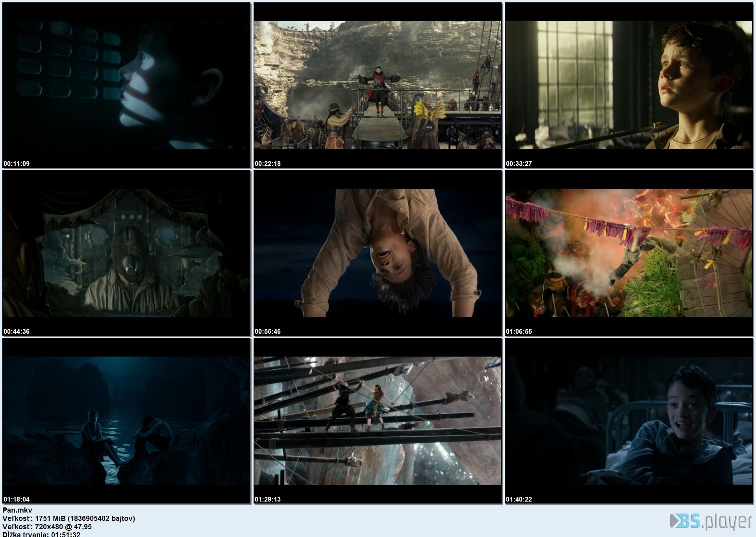
Task: Click the 00:33:27 timestamp label
Action: click(519, 164)
